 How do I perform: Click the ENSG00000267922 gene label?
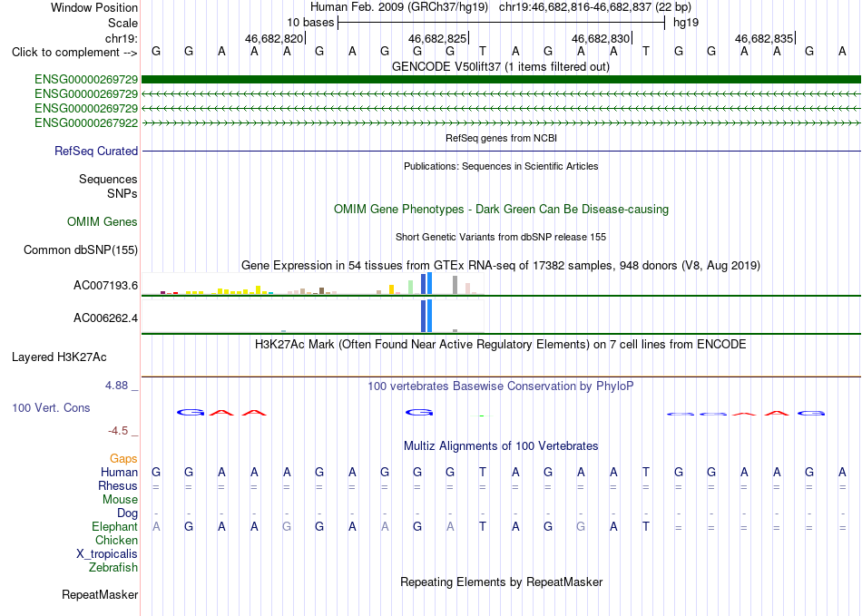86,123
